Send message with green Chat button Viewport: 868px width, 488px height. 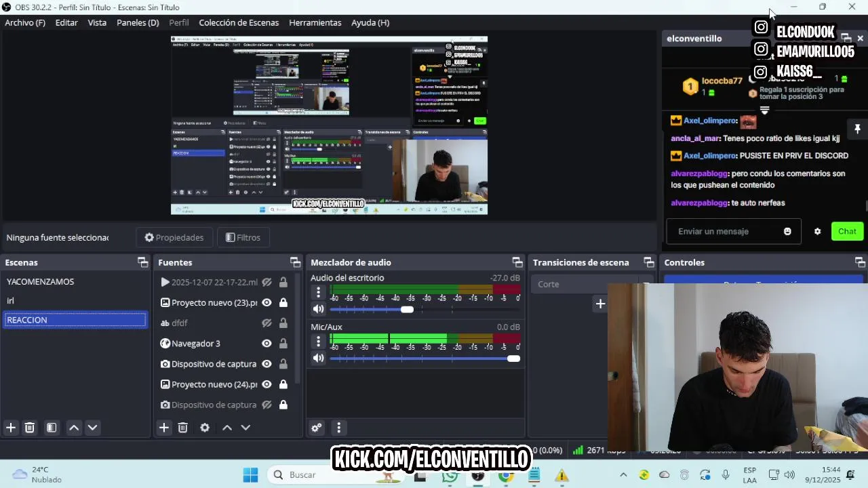pos(847,232)
